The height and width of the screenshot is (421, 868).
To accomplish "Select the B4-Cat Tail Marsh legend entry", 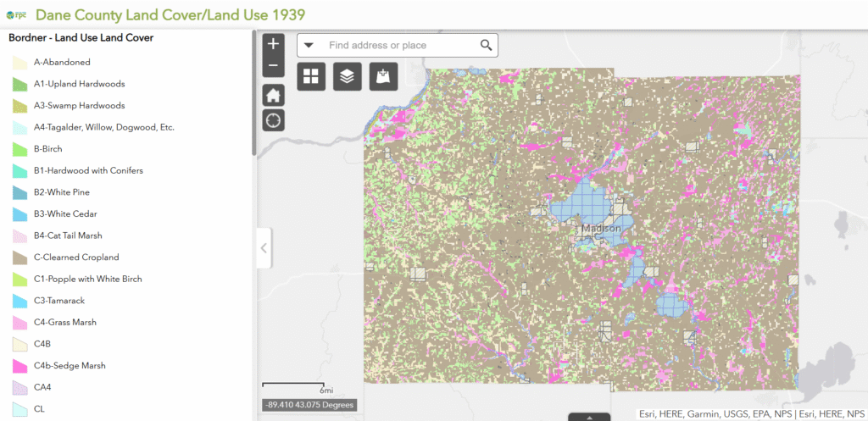I will [x=68, y=235].
